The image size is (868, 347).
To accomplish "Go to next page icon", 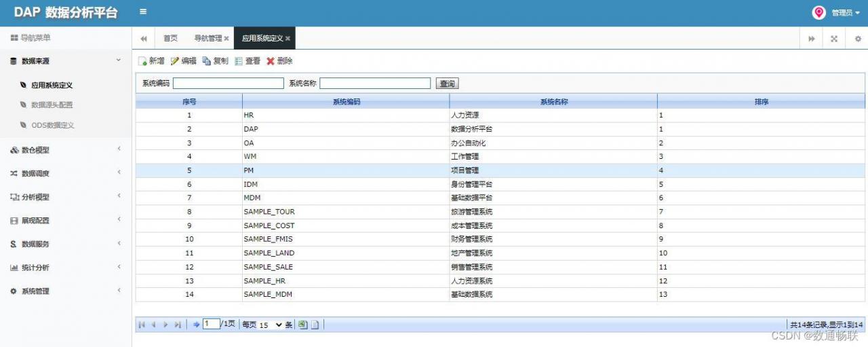I will point(165,325).
